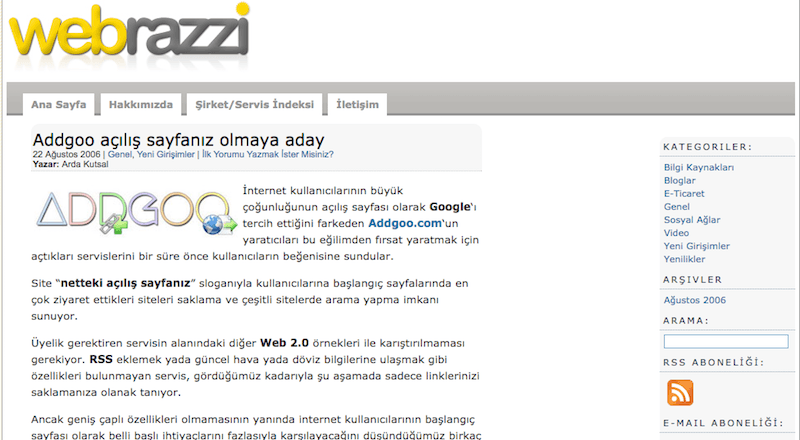
Task: Select Bloglar category in sidebar
Action: 680,181
